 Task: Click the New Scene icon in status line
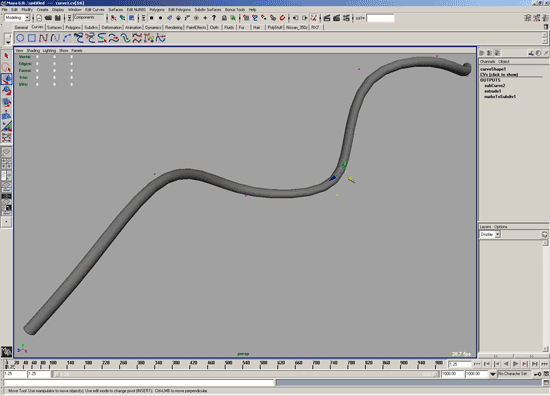click(x=39, y=18)
